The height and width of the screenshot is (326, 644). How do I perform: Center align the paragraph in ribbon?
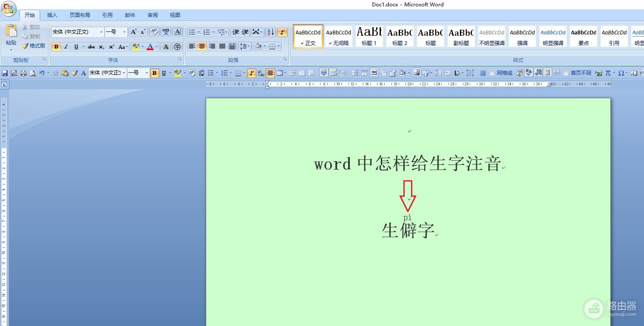tap(202, 46)
